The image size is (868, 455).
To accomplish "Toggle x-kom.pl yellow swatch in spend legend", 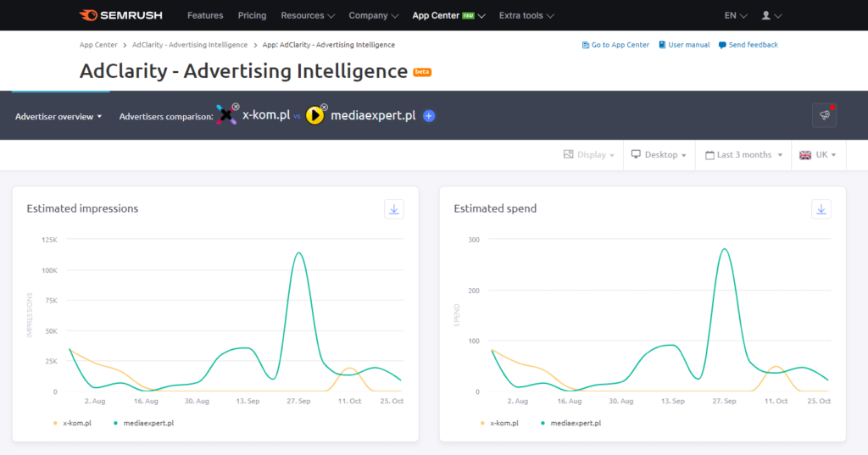I will pyautogui.click(x=482, y=423).
